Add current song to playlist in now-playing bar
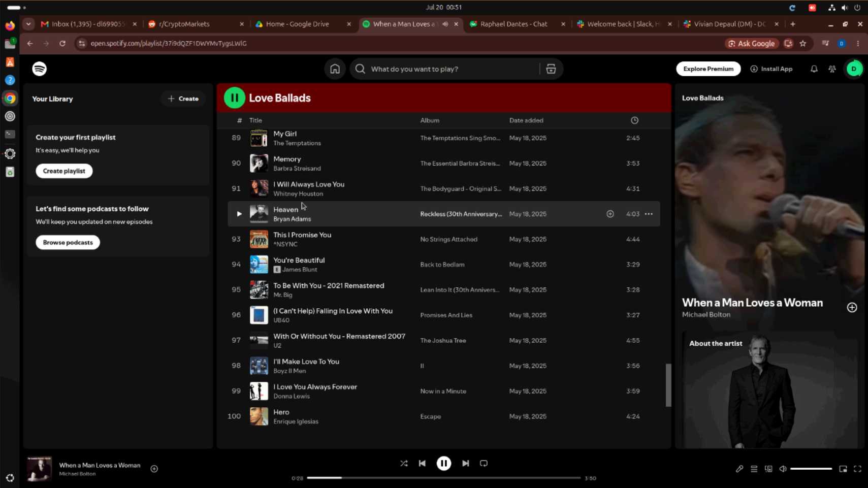868x488 pixels. pyautogui.click(x=154, y=469)
